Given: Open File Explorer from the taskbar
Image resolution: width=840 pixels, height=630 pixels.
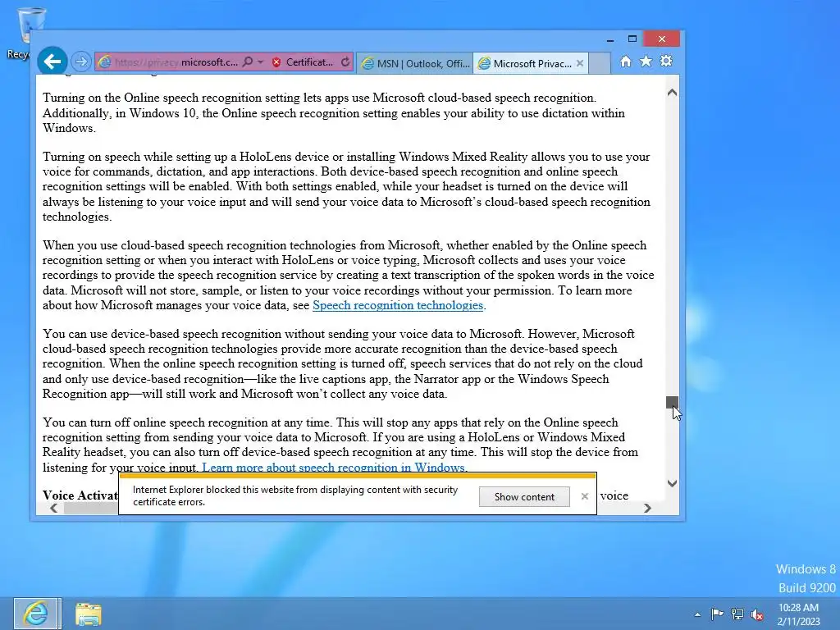Looking at the screenshot, I should tap(89, 614).
